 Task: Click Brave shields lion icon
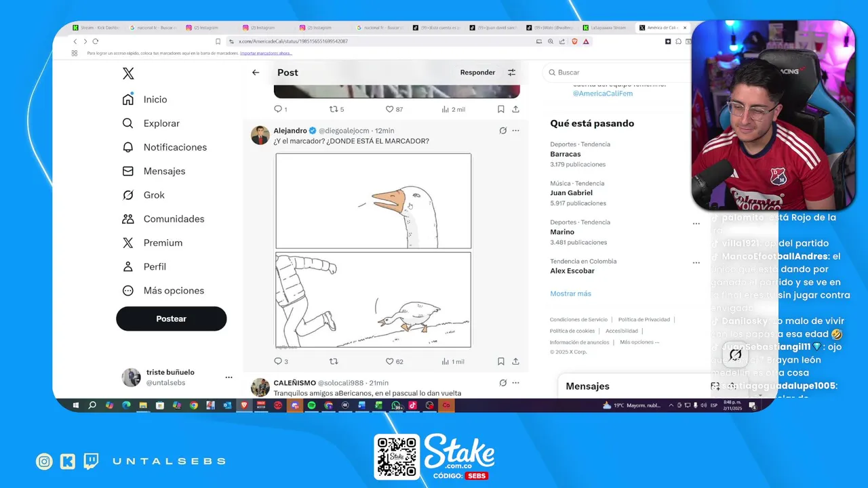pos(574,41)
